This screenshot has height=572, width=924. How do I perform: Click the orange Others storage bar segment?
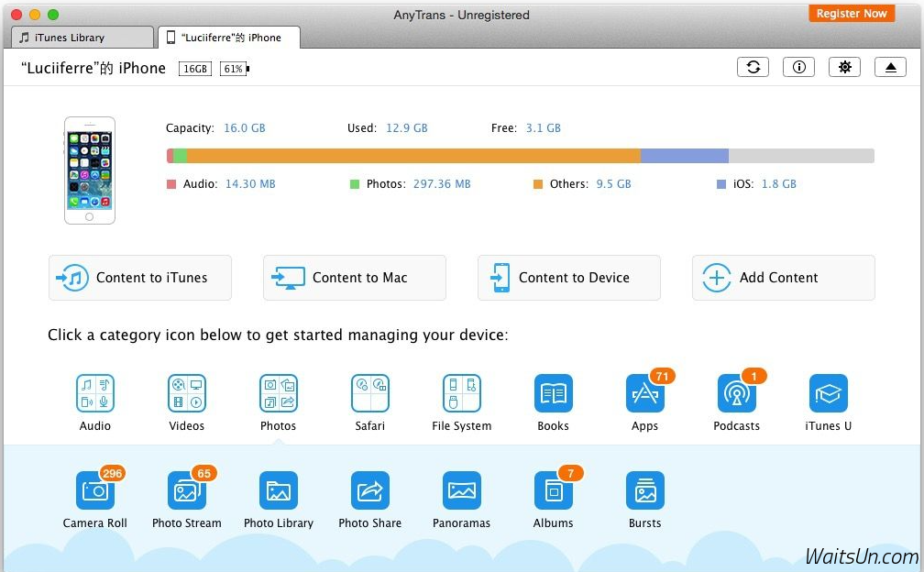click(412, 156)
